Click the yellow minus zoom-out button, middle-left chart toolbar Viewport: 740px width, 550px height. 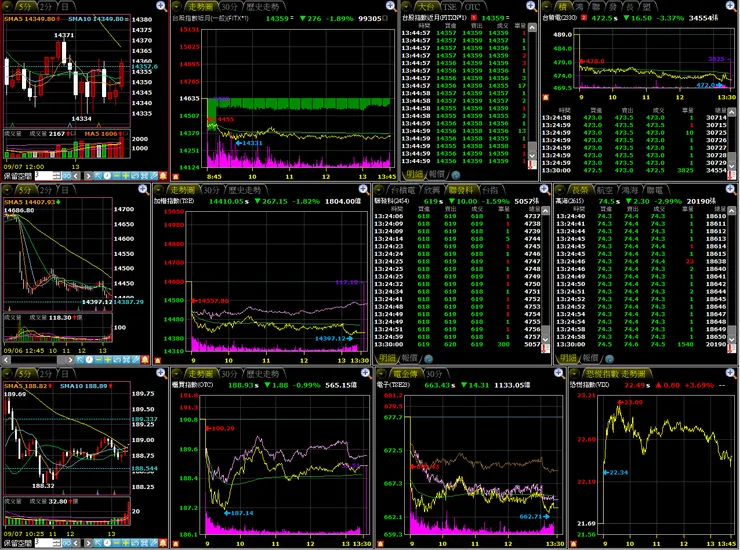[x=99, y=360]
